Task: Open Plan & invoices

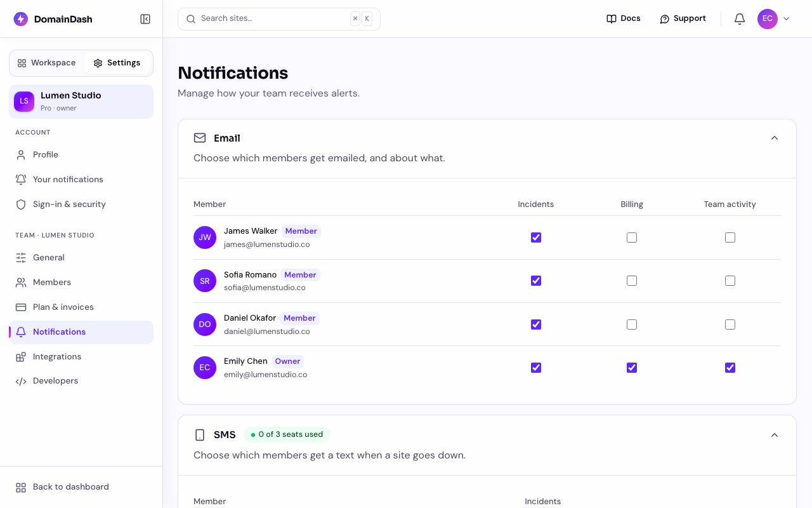Action: click(81, 307)
